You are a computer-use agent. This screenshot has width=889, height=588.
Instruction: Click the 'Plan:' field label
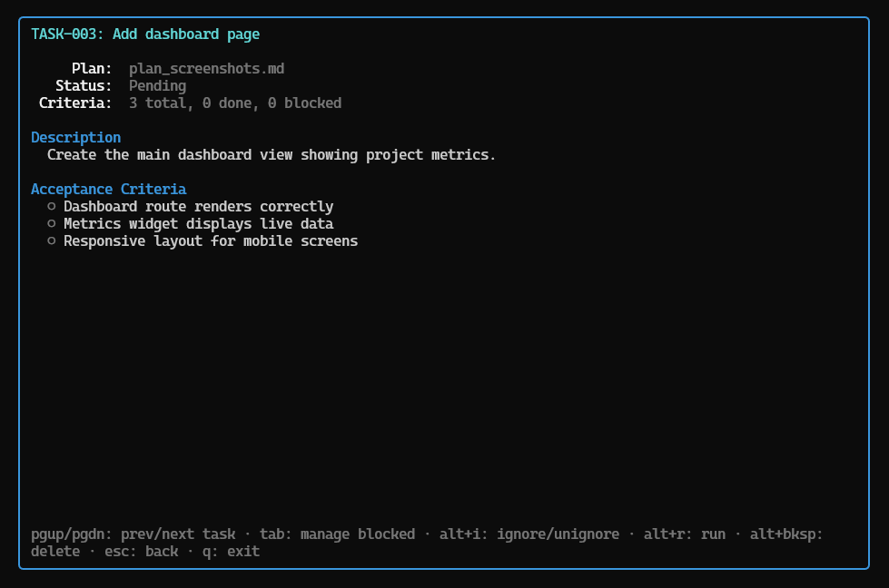click(x=92, y=69)
